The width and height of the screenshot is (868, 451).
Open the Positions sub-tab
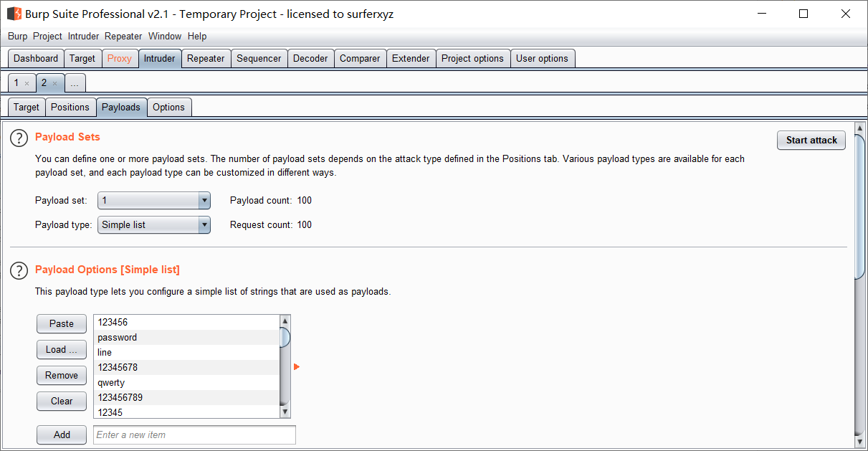point(70,108)
